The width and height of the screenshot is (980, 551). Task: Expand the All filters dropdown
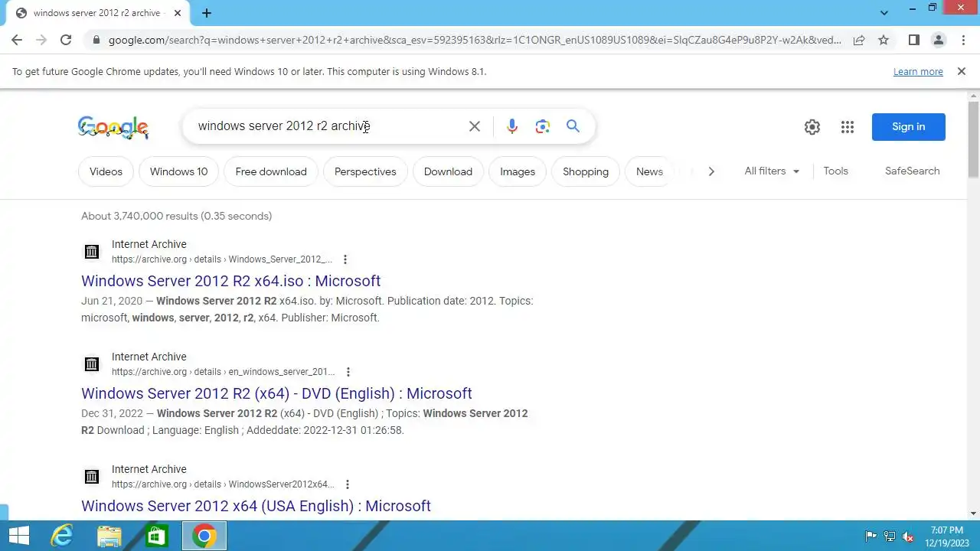[x=772, y=171]
